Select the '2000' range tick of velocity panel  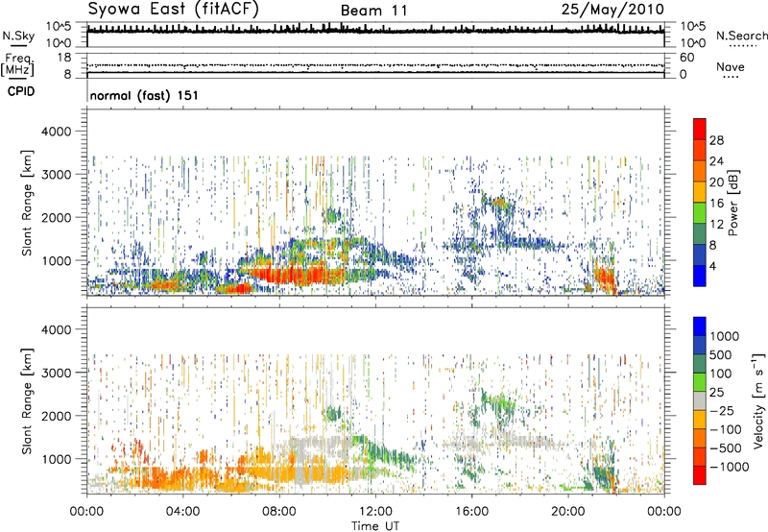[x=56, y=416]
